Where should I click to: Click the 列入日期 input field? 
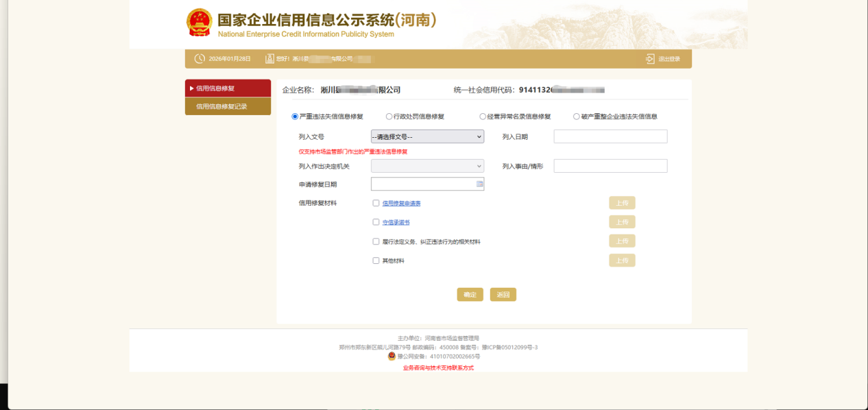coord(610,136)
